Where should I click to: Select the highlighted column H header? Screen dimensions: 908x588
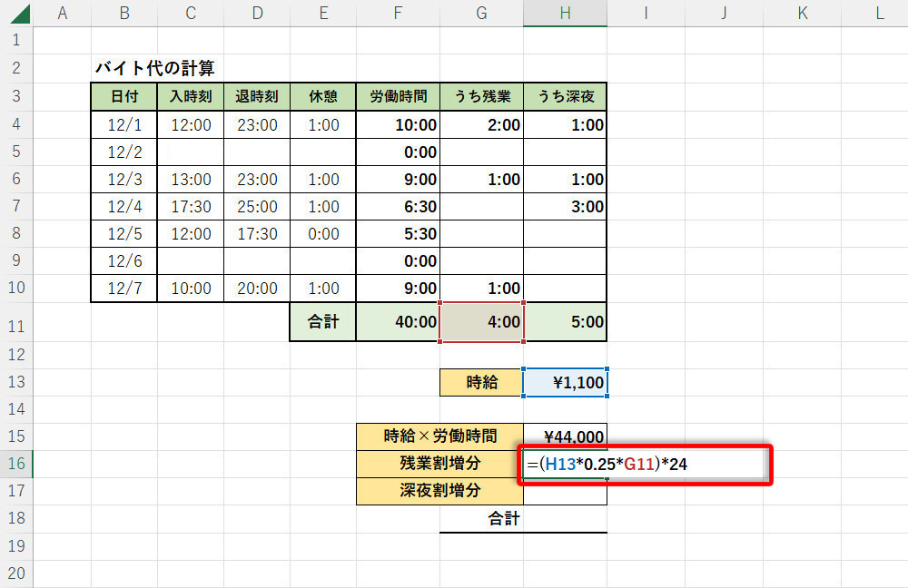click(x=565, y=14)
